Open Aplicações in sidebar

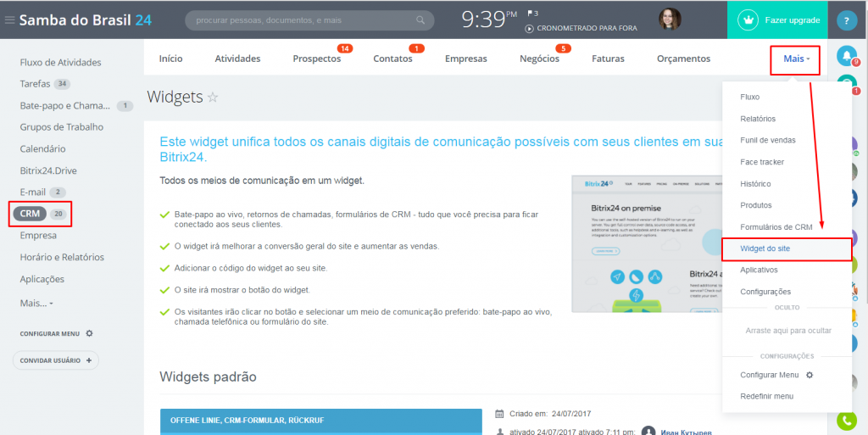(x=42, y=279)
